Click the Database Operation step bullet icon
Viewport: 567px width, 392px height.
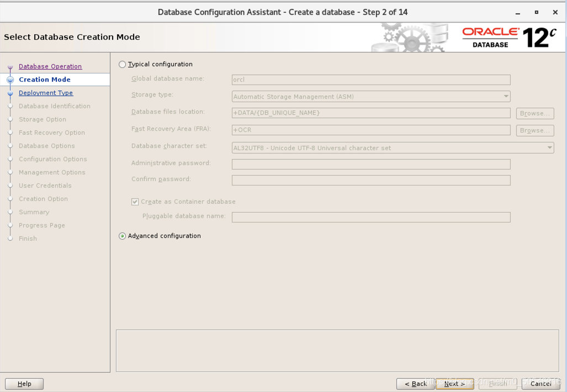10,67
